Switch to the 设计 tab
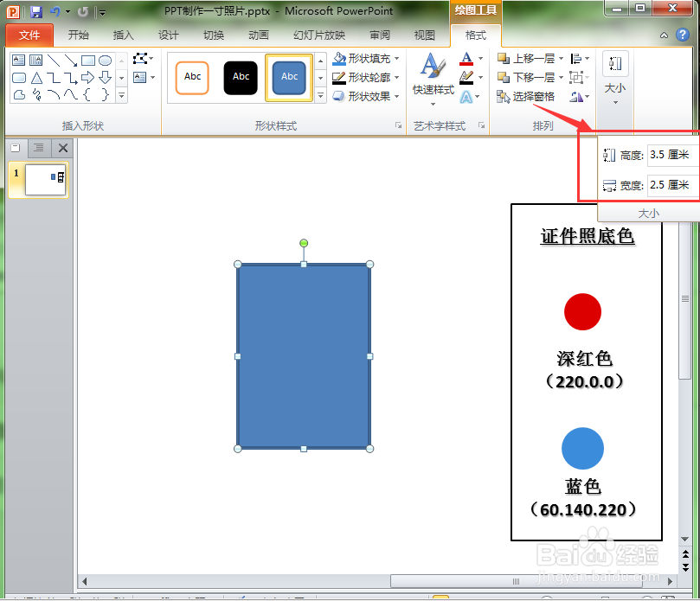The width and height of the screenshot is (700, 601). point(169,35)
